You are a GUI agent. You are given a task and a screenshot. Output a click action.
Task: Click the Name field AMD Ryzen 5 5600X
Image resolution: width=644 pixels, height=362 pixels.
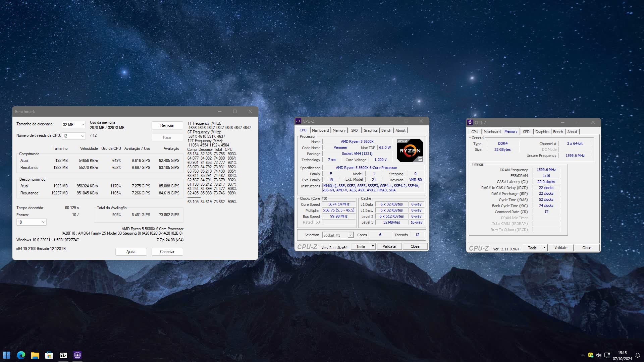[357, 141]
